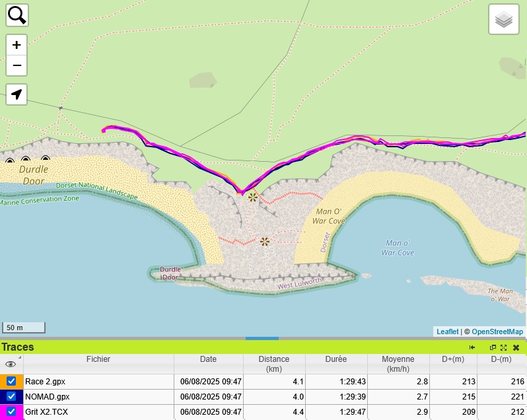The image size is (527, 420).
Task: Click the magenta Grit X2.TCX color swatch
Action: (x=20, y=412)
